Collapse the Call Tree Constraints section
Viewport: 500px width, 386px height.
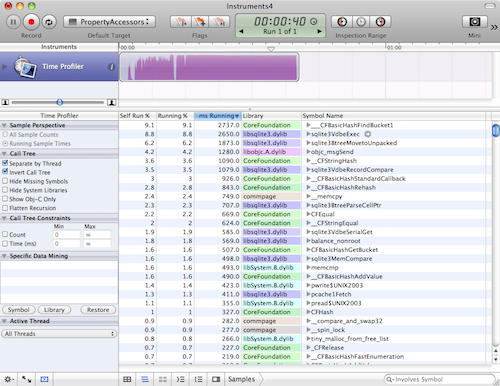[x=4, y=218]
